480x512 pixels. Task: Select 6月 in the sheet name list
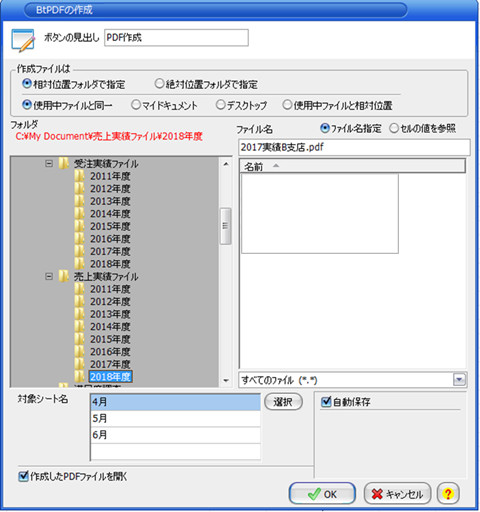click(175, 435)
